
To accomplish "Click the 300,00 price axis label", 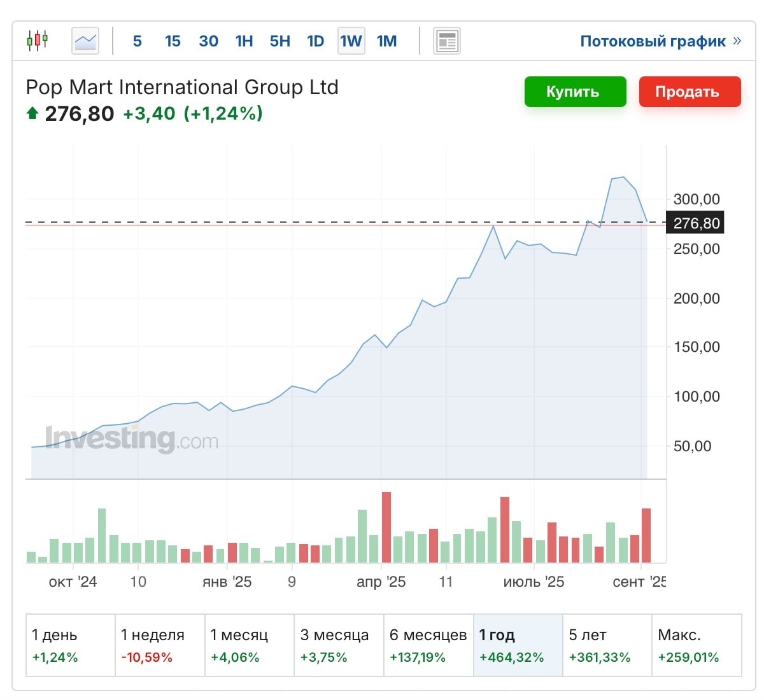I will tap(697, 199).
